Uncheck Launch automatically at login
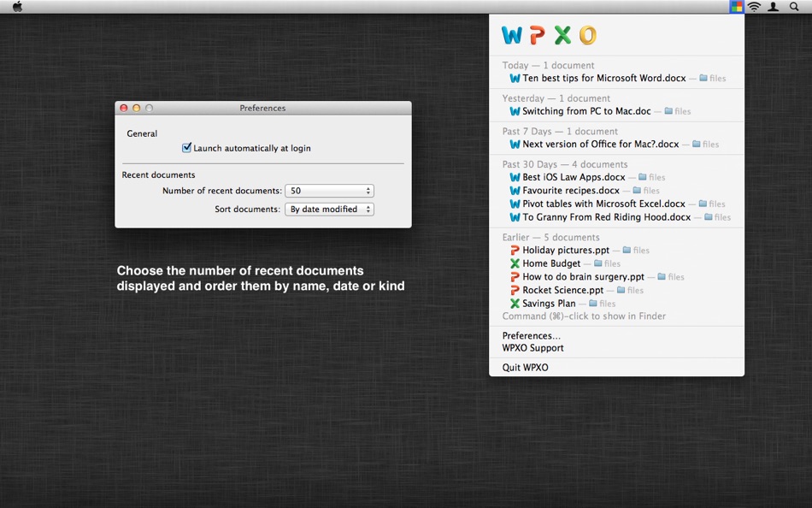Image resolution: width=812 pixels, height=508 pixels. 187,148
